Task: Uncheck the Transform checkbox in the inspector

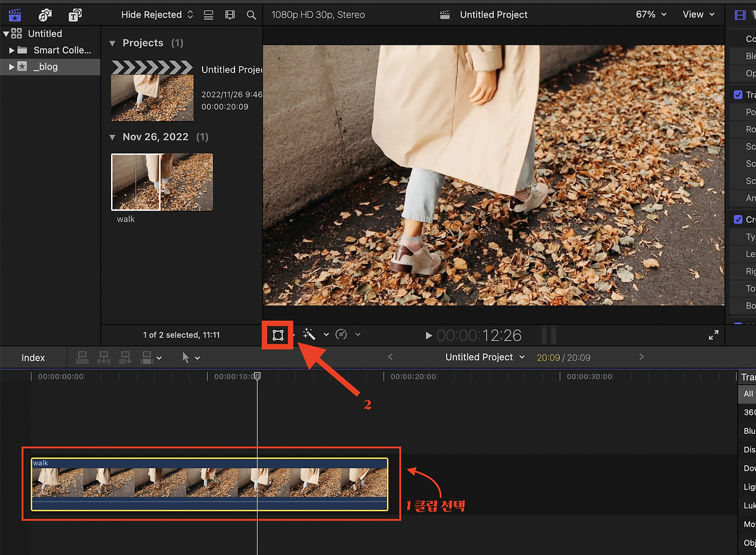Action: click(738, 94)
